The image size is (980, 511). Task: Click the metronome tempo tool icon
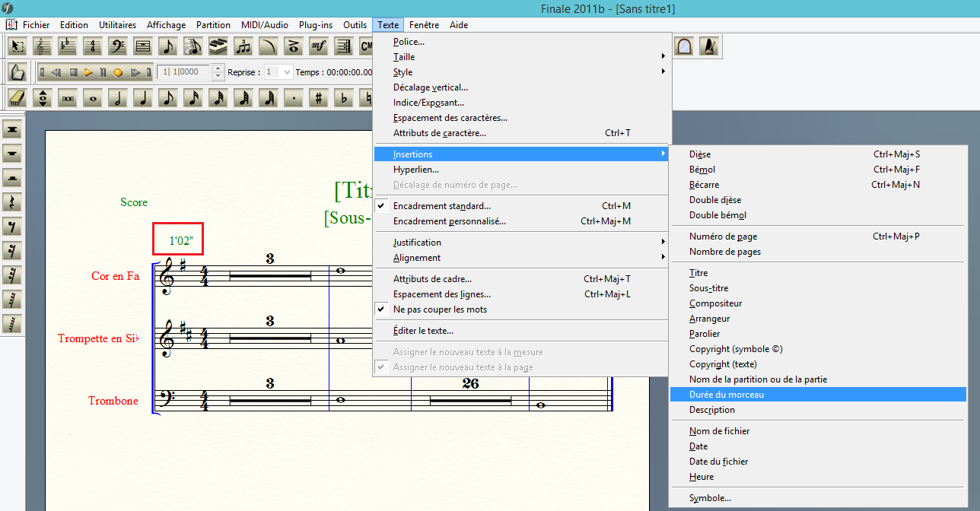click(x=709, y=46)
